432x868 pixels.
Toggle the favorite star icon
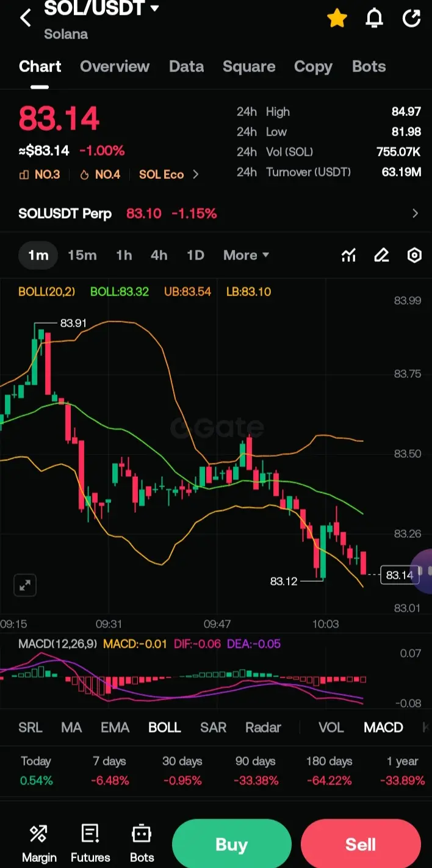(337, 18)
